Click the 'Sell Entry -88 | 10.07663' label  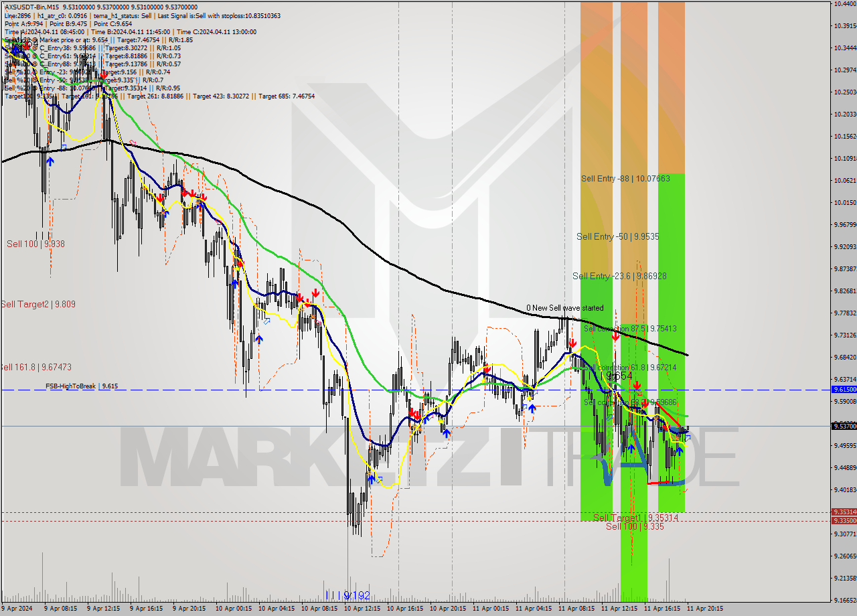tap(625, 179)
